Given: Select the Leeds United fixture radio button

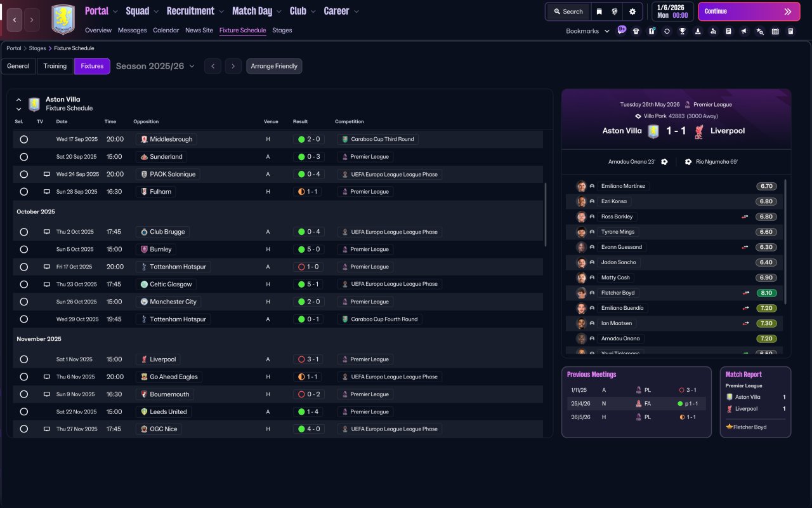Looking at the screenshot, I should (24, 411).
